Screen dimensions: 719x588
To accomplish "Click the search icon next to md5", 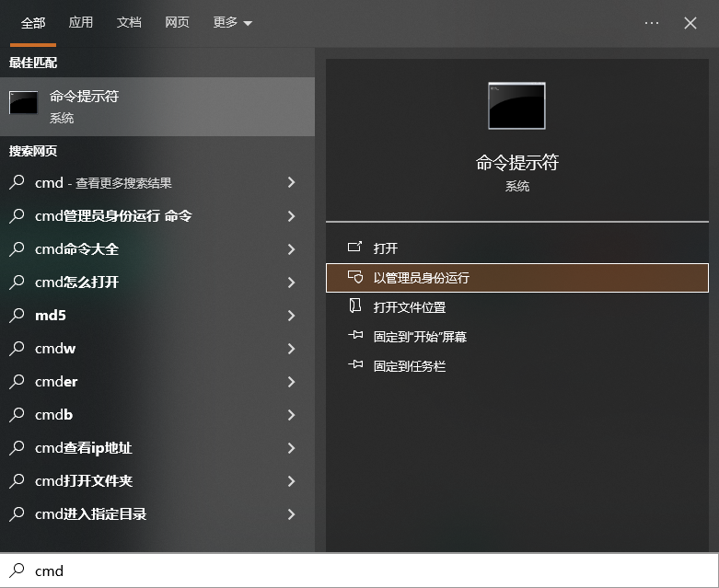I will pyautogui.click(x=17, y=315).
